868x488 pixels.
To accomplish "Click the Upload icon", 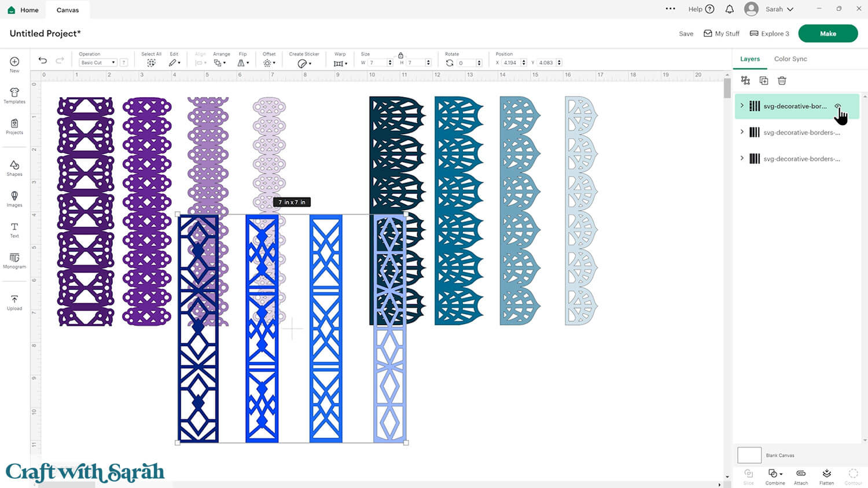I will pyautogui.click(x=14, y=302).
